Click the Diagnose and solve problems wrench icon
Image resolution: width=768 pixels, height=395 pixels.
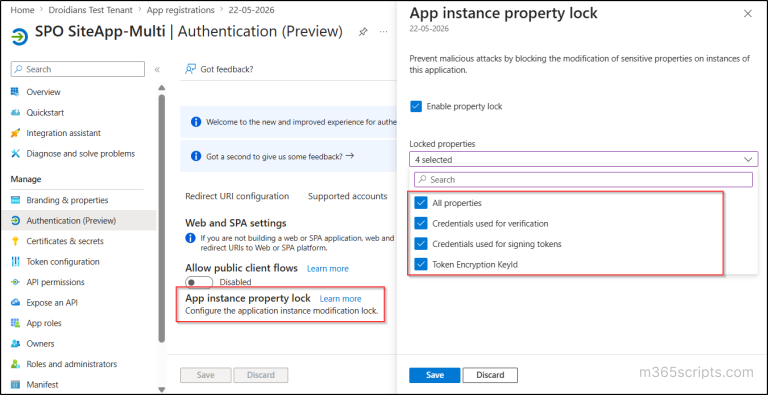(x=15, y=153)
